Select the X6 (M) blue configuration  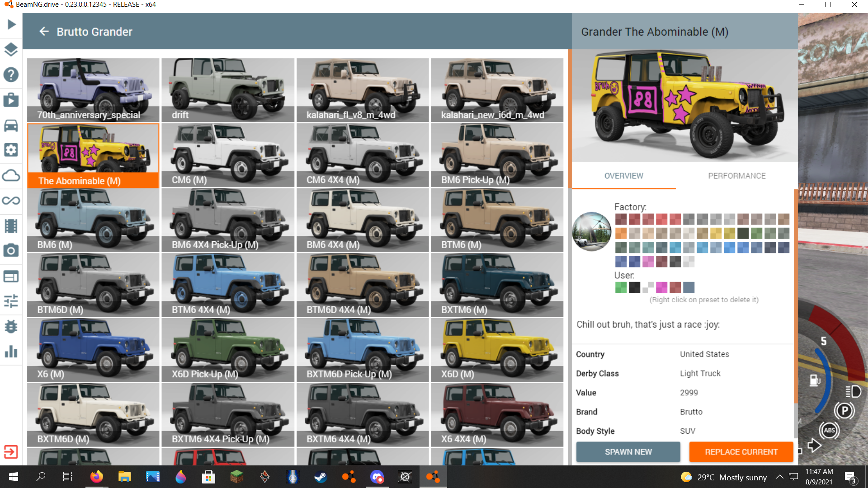click(x=93, y=350)
